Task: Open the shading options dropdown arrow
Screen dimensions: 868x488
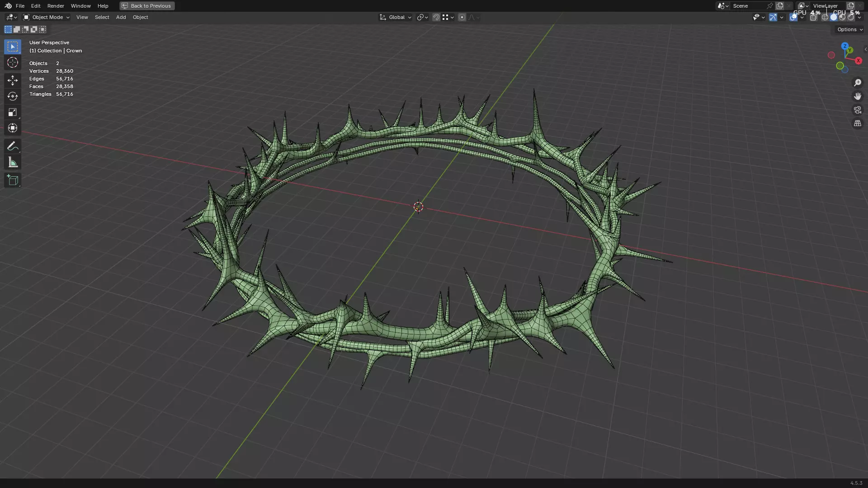Action: tap(859, 17)
